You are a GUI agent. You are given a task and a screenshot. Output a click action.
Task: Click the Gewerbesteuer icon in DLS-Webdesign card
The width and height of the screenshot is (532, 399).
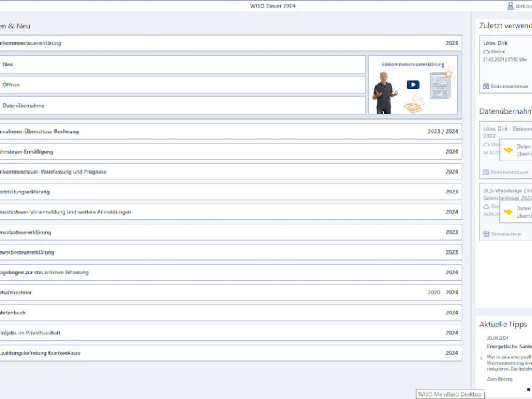click(486, 234)
